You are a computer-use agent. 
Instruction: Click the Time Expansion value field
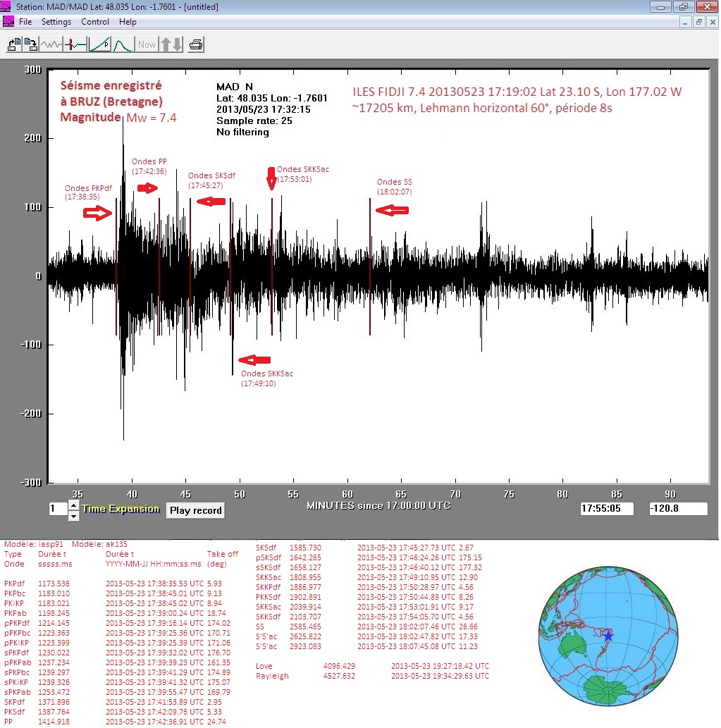(x=56, y=509)
